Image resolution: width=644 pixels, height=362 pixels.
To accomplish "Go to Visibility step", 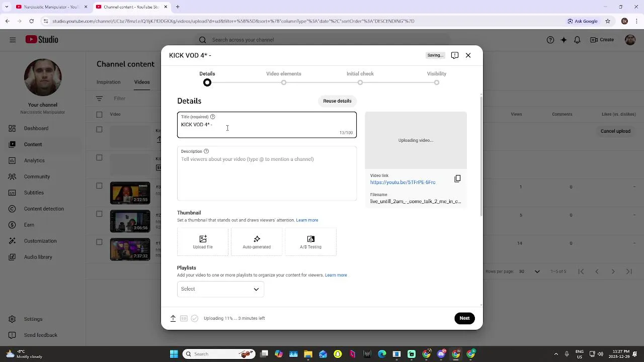I will click(437, 77).
